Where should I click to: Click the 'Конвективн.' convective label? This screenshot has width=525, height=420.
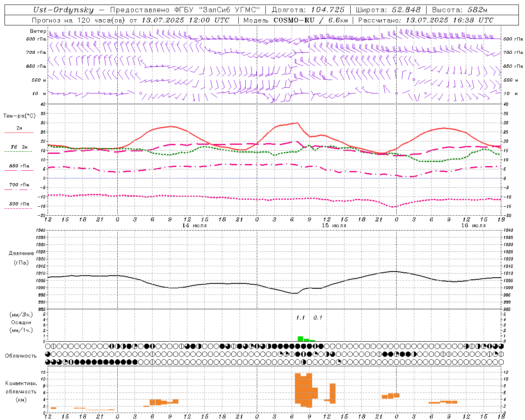21,383
